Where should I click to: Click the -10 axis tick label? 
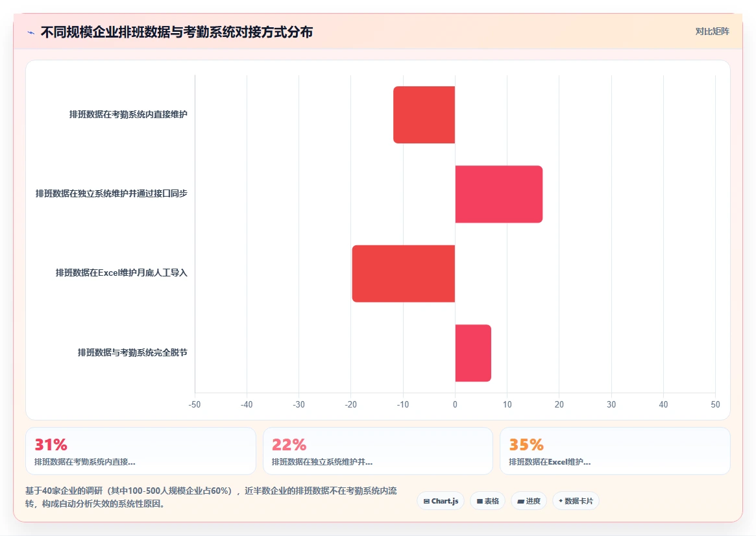pyautogui.click(x=402, y=404)
